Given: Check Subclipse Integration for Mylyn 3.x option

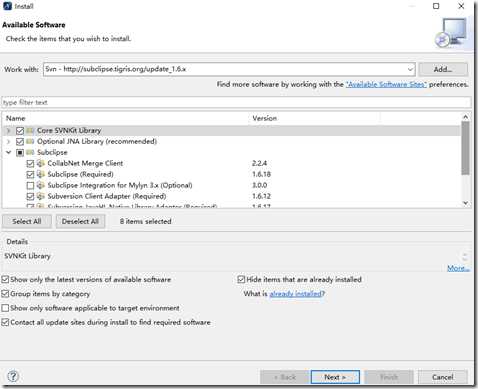Looking at the screenshot, I should (x=30, y=185).
